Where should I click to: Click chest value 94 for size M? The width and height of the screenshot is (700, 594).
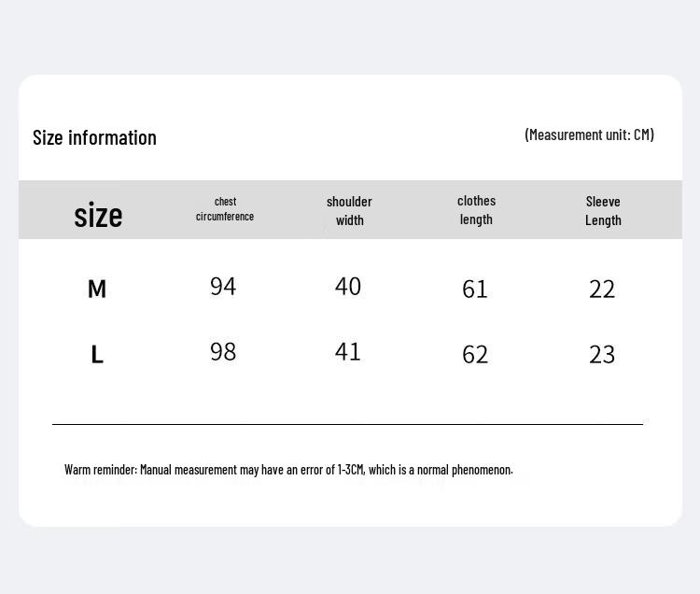[x=223, y=287]
